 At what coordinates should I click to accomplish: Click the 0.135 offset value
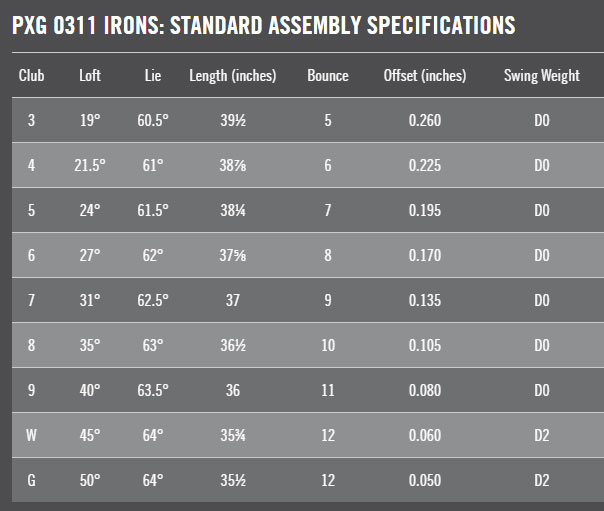[x=425, y=301]
